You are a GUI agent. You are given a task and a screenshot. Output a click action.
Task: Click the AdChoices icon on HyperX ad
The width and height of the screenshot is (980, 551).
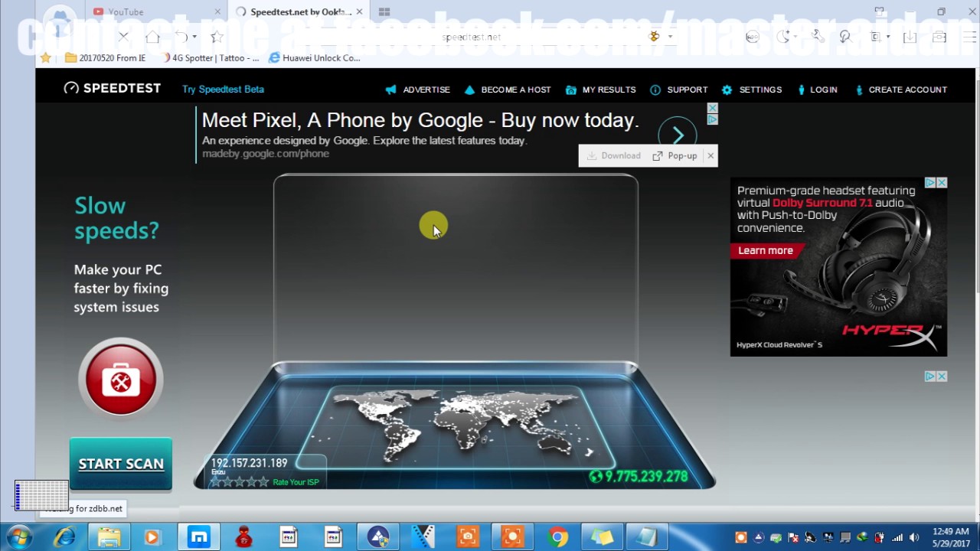(930, 183)
